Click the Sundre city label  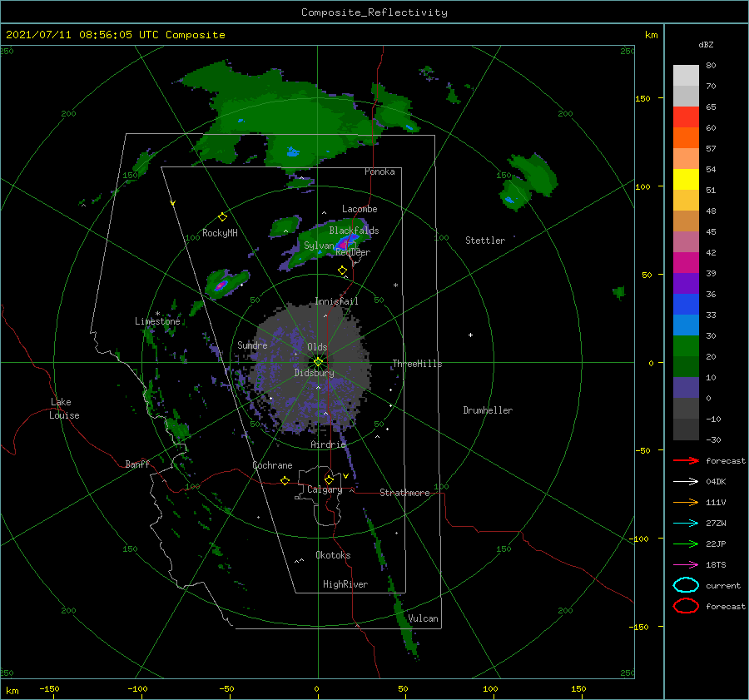(x=252, y=345)
